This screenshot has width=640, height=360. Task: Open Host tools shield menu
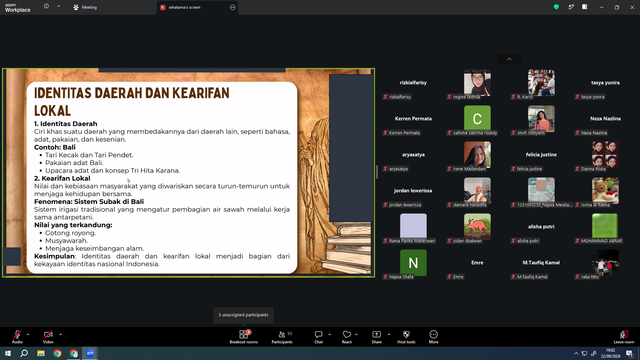pos(406,336)
